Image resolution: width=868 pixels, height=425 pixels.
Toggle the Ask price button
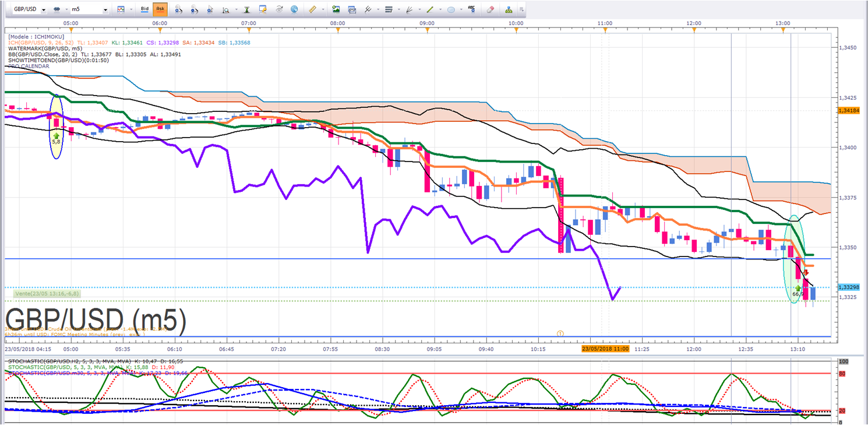[x=160, y=10]
